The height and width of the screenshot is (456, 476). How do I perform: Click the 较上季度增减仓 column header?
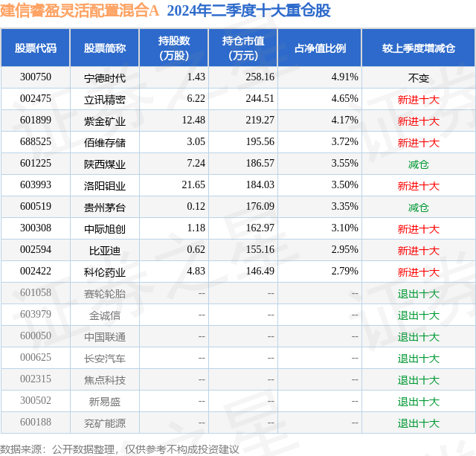click(419, 48)
